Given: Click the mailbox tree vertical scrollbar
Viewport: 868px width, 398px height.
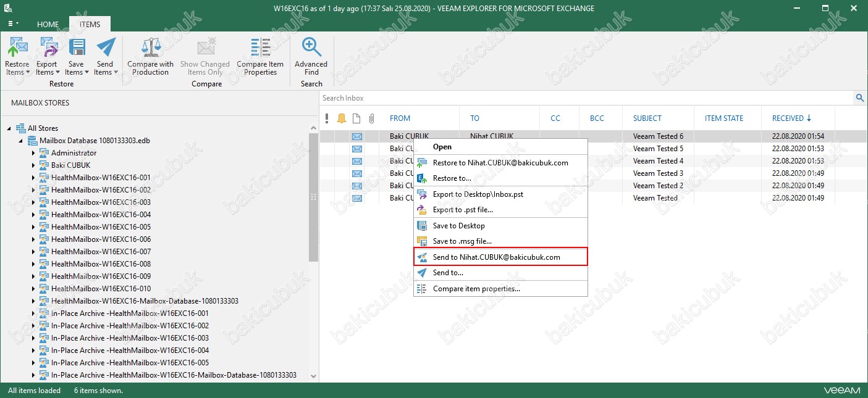Looking at the screenshot, I should [313, 197].
